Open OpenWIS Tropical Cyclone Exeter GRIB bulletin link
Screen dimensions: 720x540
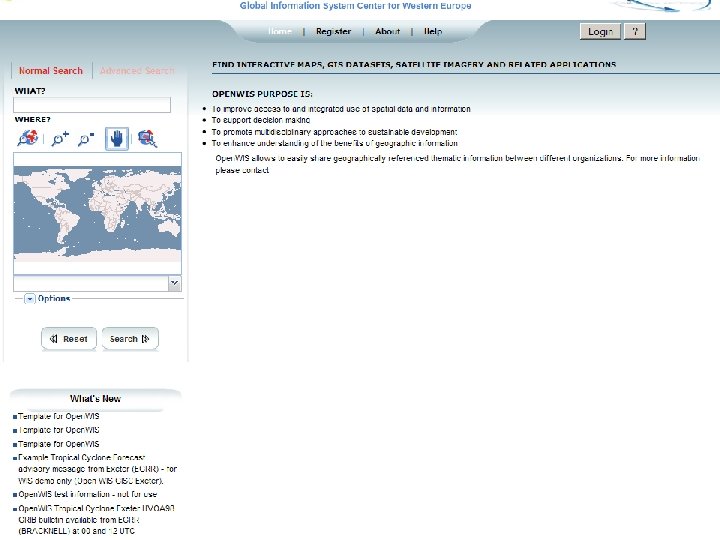click(x=96, y=520)
